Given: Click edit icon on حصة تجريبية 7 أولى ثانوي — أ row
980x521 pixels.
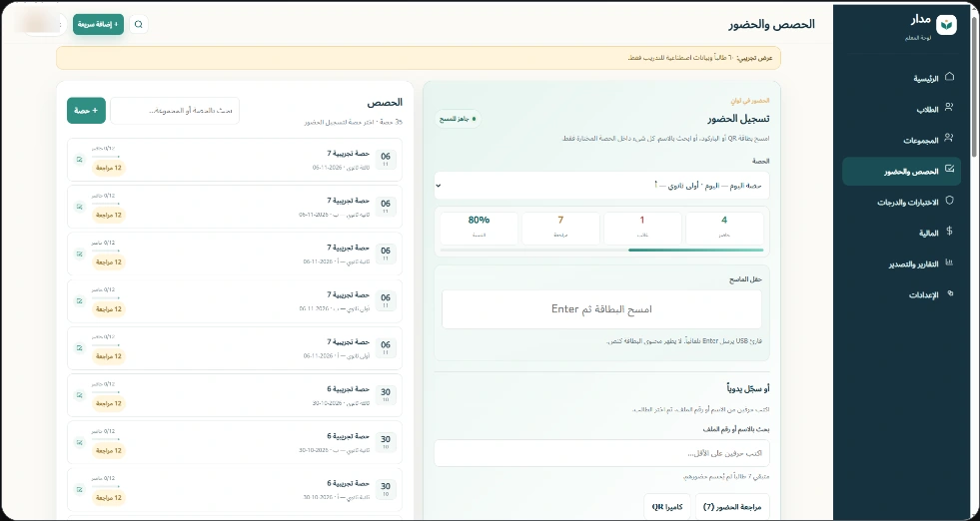Looking at the screenshot, I should (79, 348).
